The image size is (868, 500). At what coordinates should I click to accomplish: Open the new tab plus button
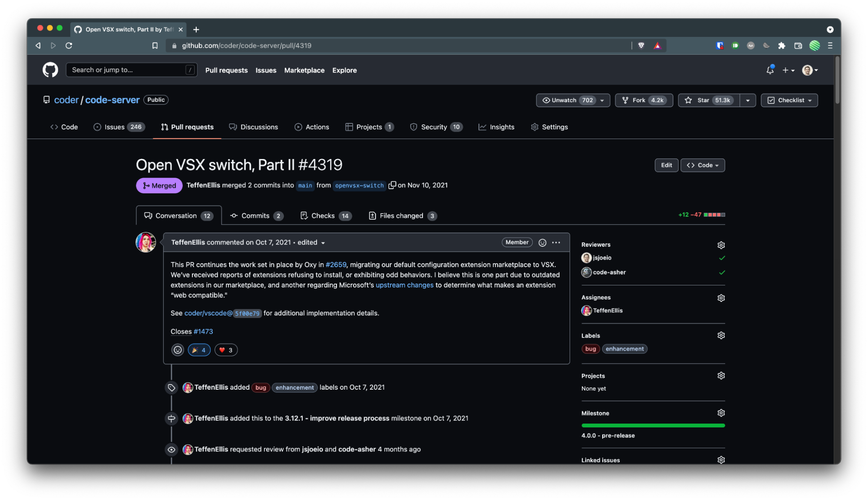click(x=196, y=30)
